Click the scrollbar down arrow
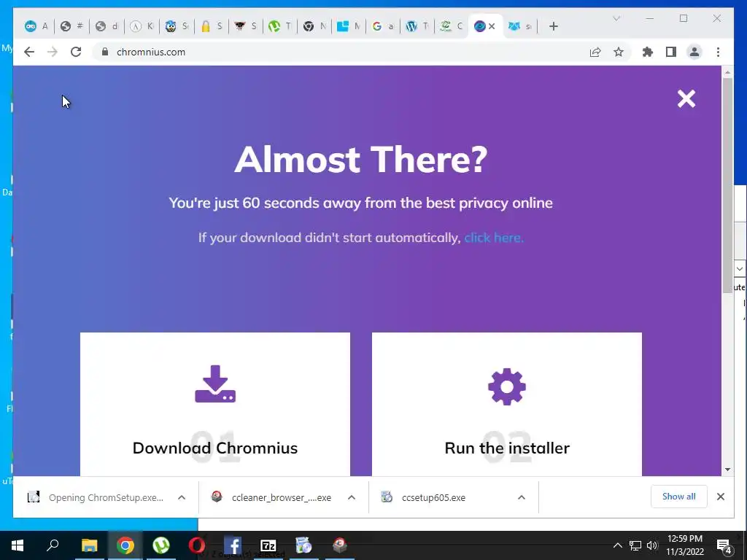This screenshot has width=747, height=560. point(727,470)
